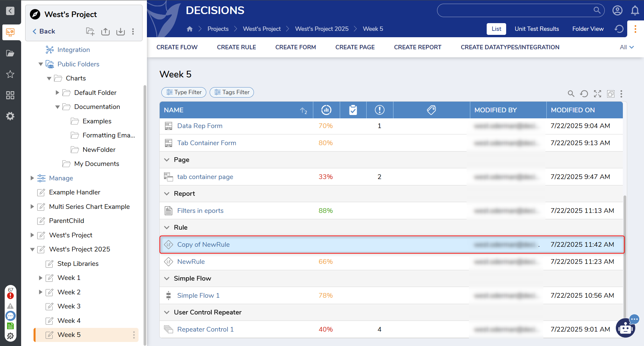The image size is (644, 346).
Task: Click the add folder icon in sidebar header
Action: pyautogui.click(x=90, y=32)
